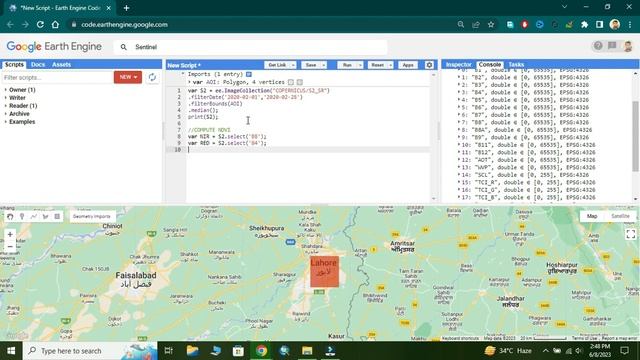Click the Reset button
The height and width of the screenshot is (360, 640).
(378, 65)
